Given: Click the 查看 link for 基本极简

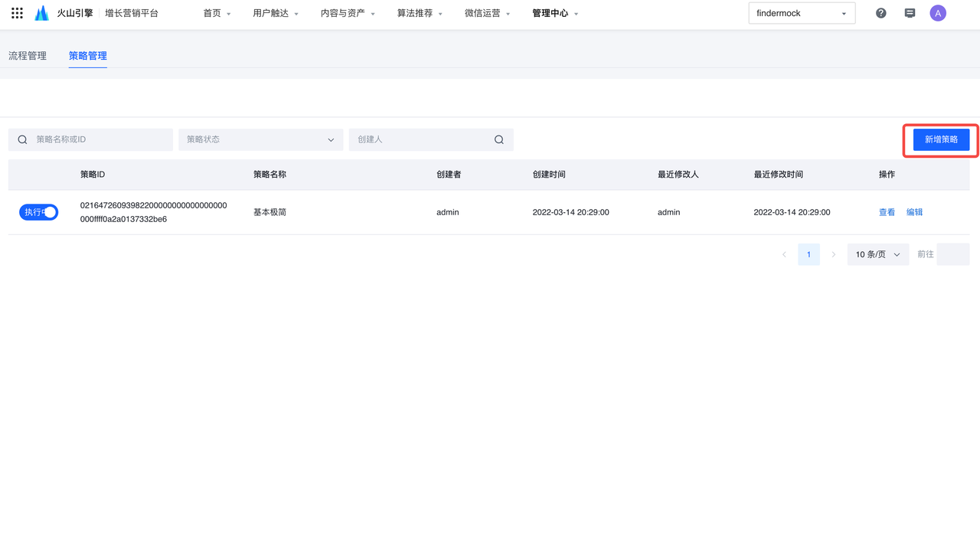Looking at the screenshot, I should (x=887, y=212).
